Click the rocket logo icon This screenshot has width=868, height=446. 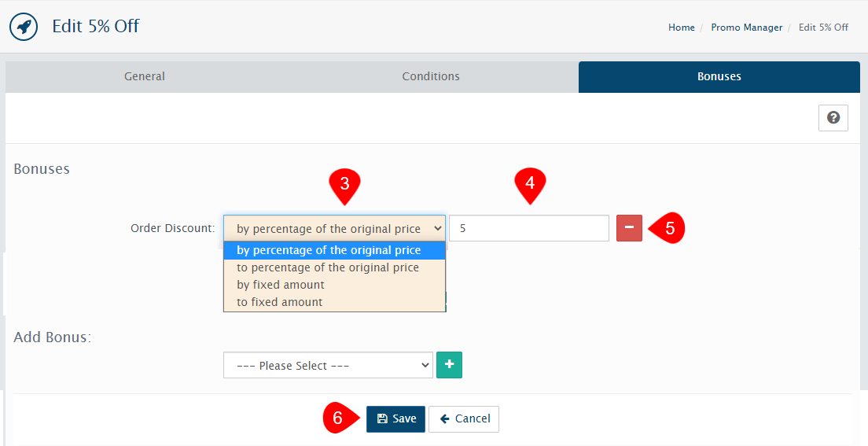coord(24,27)
